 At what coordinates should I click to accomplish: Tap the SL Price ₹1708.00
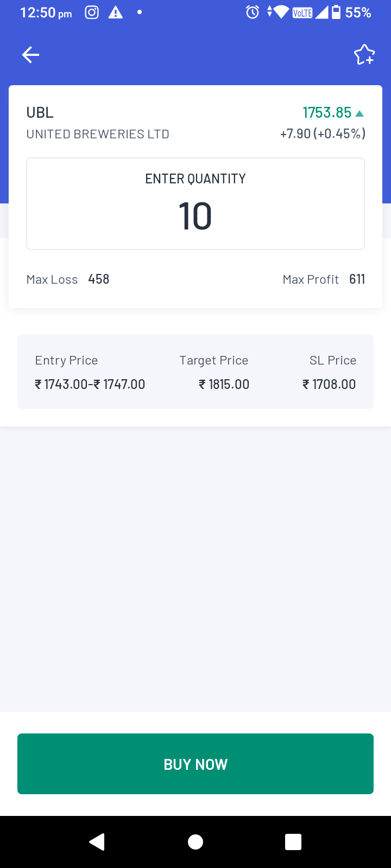coord(329,384)
